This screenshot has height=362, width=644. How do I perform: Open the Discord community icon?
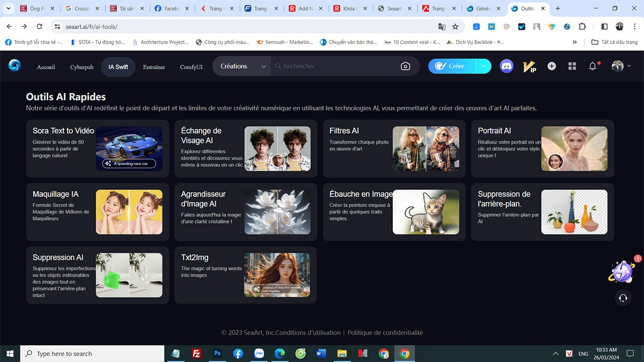tap(507, 66)
